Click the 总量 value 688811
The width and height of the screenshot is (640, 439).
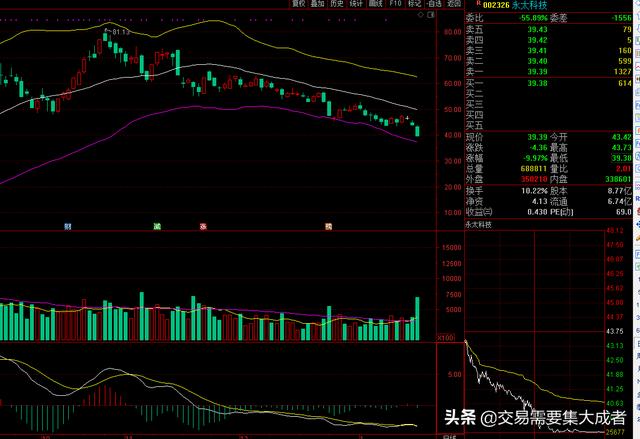click(x=534, y=169)
